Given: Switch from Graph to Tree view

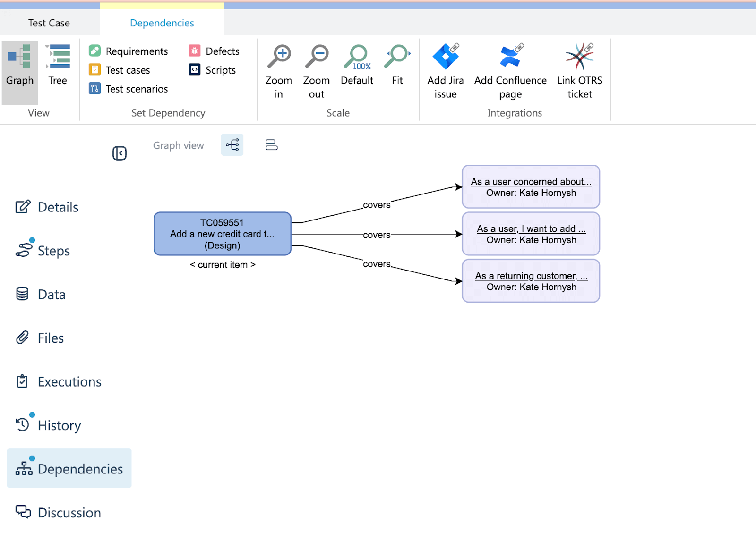Looking at the screenshot, I should [58, 66].
